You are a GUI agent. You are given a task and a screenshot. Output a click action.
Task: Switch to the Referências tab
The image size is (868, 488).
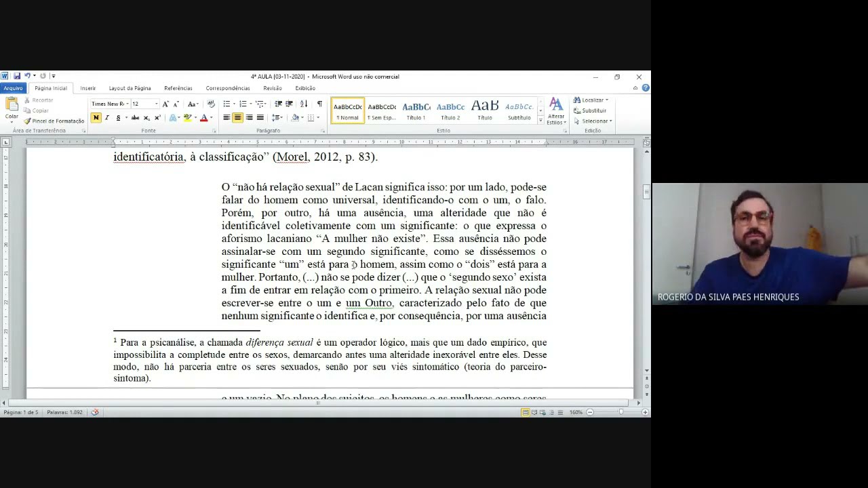[178, 88]
